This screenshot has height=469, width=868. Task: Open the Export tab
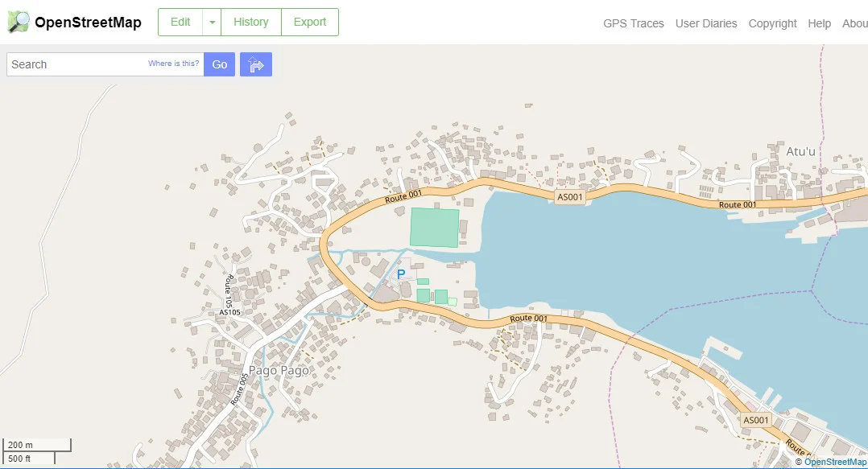tap(310, 23)
